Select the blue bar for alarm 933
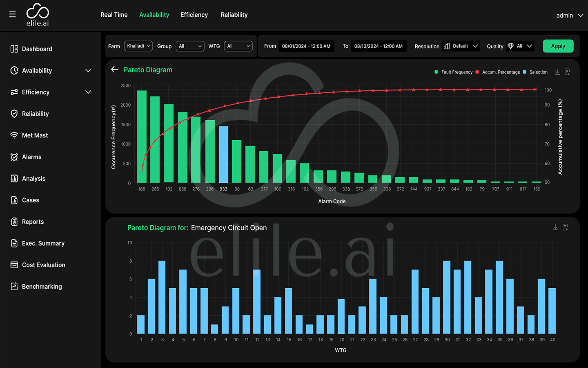The width and height of the screenshot is (588, 368). [x=223, y=155]
